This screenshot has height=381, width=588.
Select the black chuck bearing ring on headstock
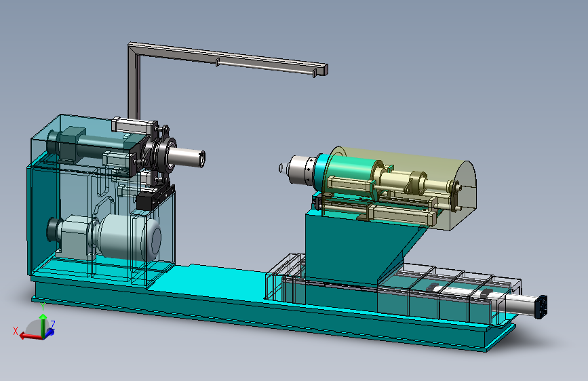click(166, 155)
